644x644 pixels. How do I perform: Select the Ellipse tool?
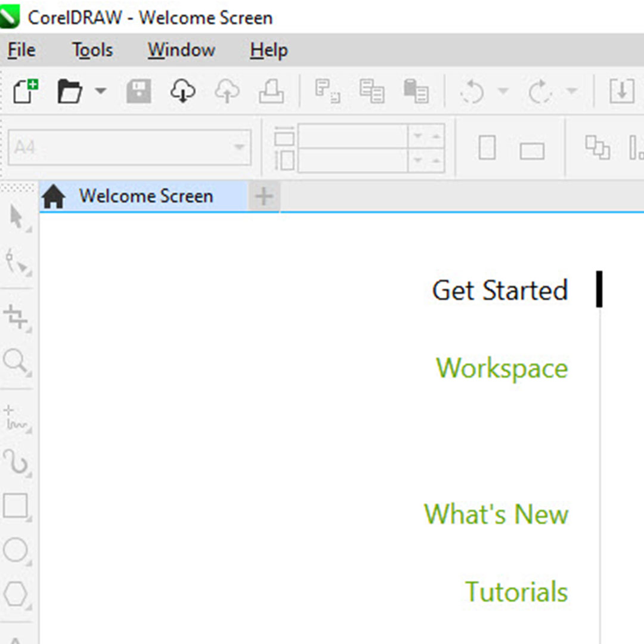[16, 550]
